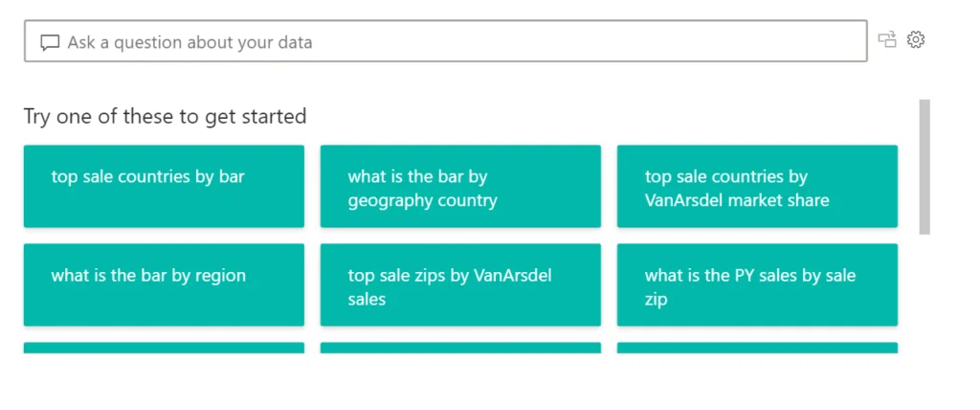
Task: Choose 'what is the bar by geography country'
Action: click(x=460, y=187)
